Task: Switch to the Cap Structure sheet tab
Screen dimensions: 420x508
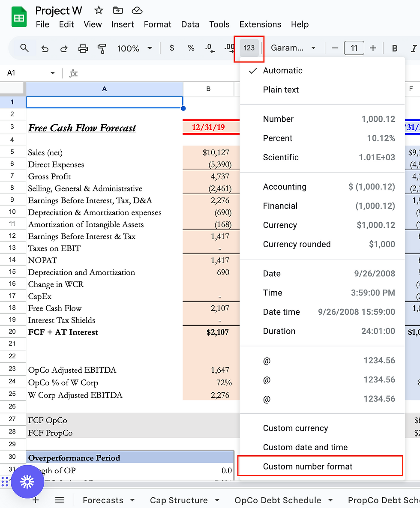Action: (179, 500)
